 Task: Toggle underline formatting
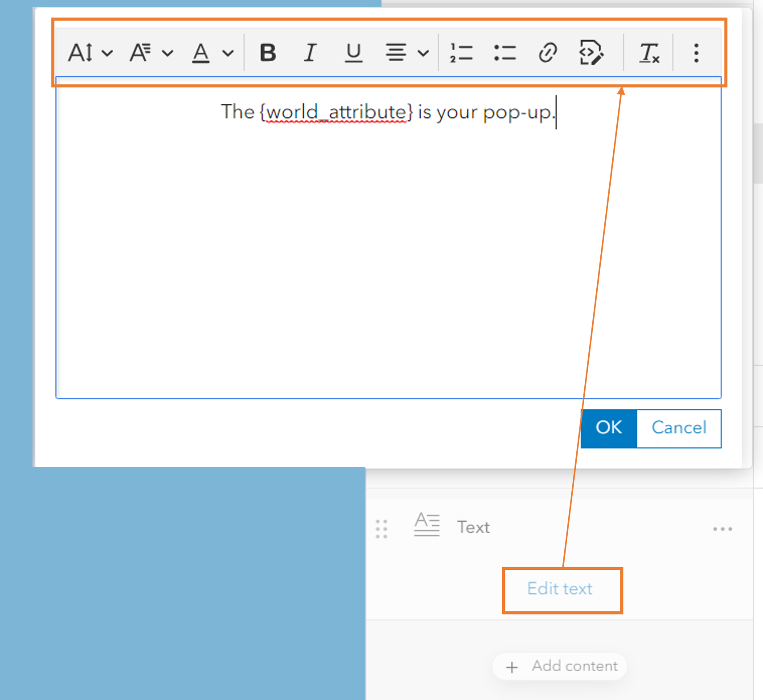coord(353,53)
